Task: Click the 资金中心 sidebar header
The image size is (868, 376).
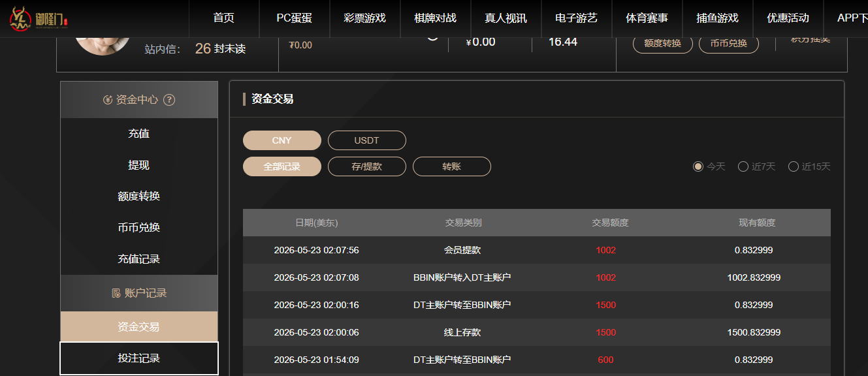Action: point(139,100)
